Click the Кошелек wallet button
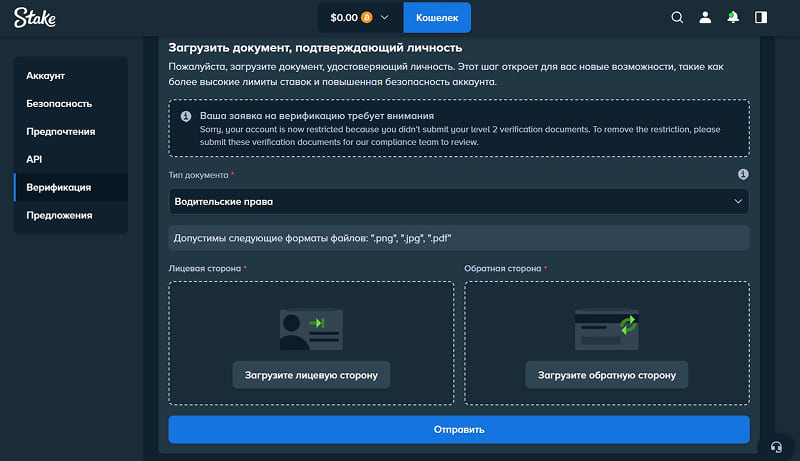This screenshot has width=800, height=461. pyautogui.click(x=436, y=17)
